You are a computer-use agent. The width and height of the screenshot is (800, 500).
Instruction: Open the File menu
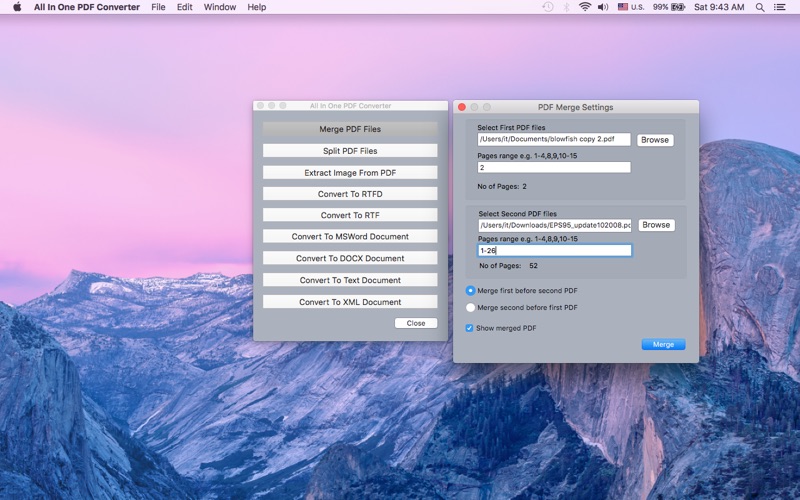(158, 7)
